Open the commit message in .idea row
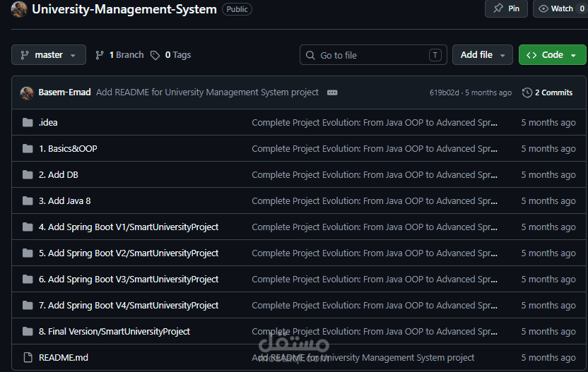Viewport: 588px width, 372px height. (x=375, y=123)
